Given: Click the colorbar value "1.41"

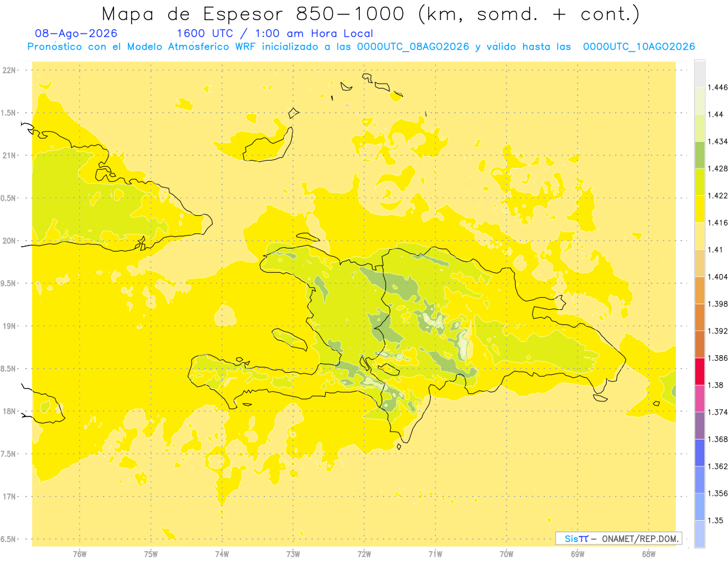Looking at the screenshot, I should tap(715, 250).
